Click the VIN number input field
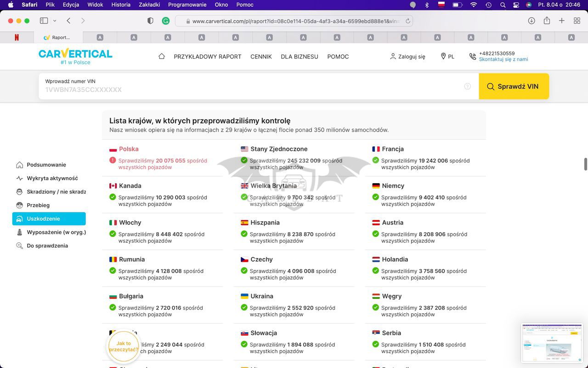Viewport: 588px width, 368px height. click(x=253, y=89)
